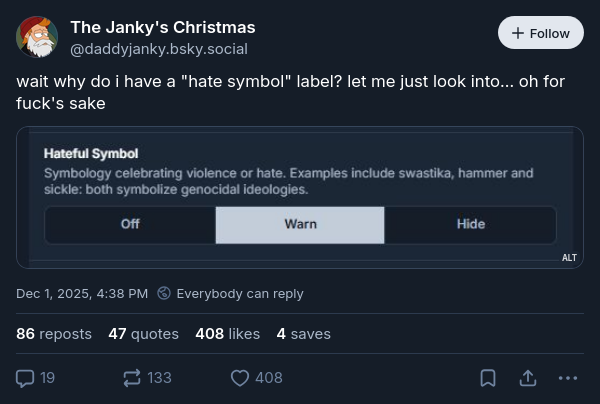The image size is (600, 404).
Task: Click the 4 saves count
Action: (303, 334)
